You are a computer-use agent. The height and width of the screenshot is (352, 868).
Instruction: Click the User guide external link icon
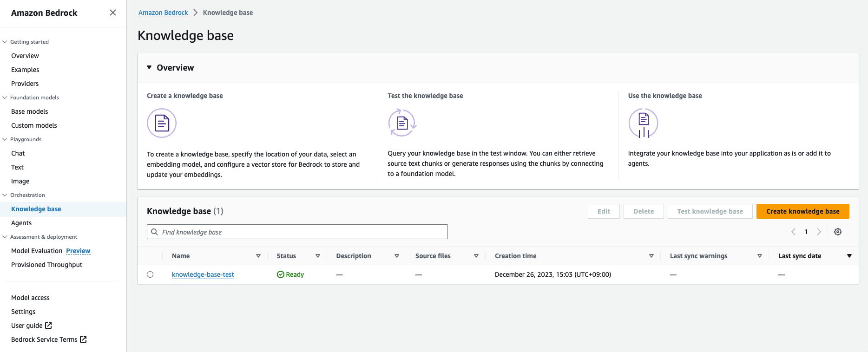click(x=48, y=326)
